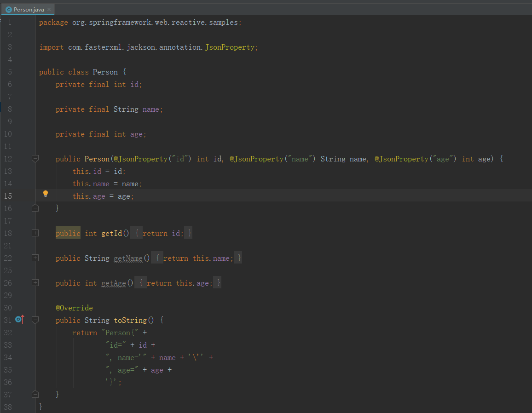Click the underlined getName method name

(128, 258)
